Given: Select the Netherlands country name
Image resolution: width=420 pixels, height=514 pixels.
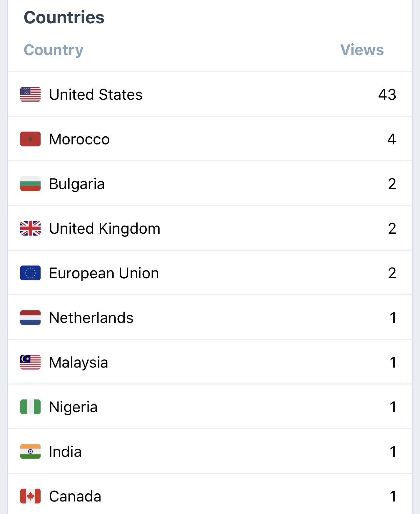Looking at the screenshot, I should pos(91,318).
